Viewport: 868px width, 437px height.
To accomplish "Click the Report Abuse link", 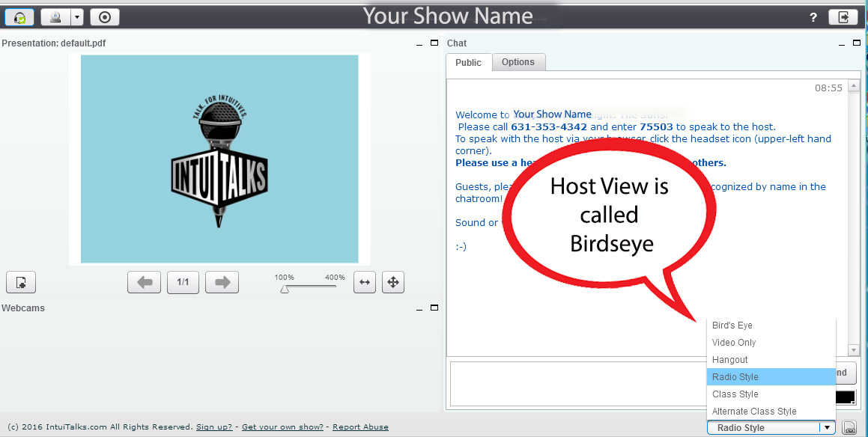I will (x=360, y=427).
